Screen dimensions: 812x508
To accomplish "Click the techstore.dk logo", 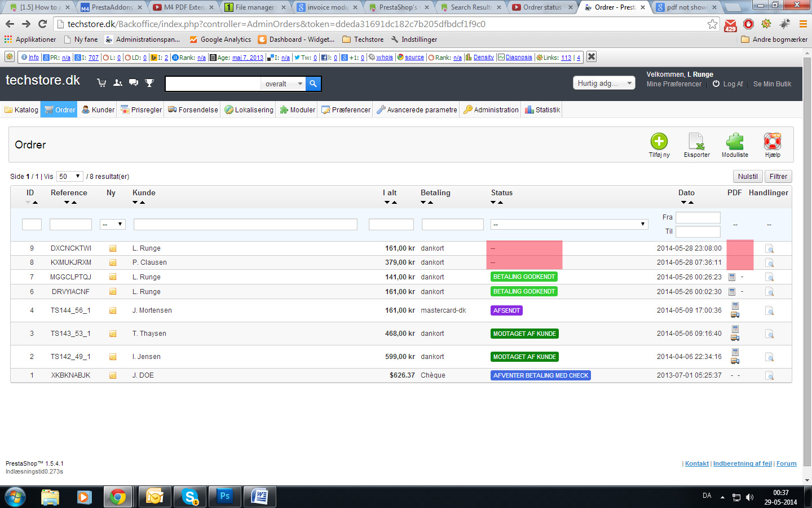I will pos(43,80).
